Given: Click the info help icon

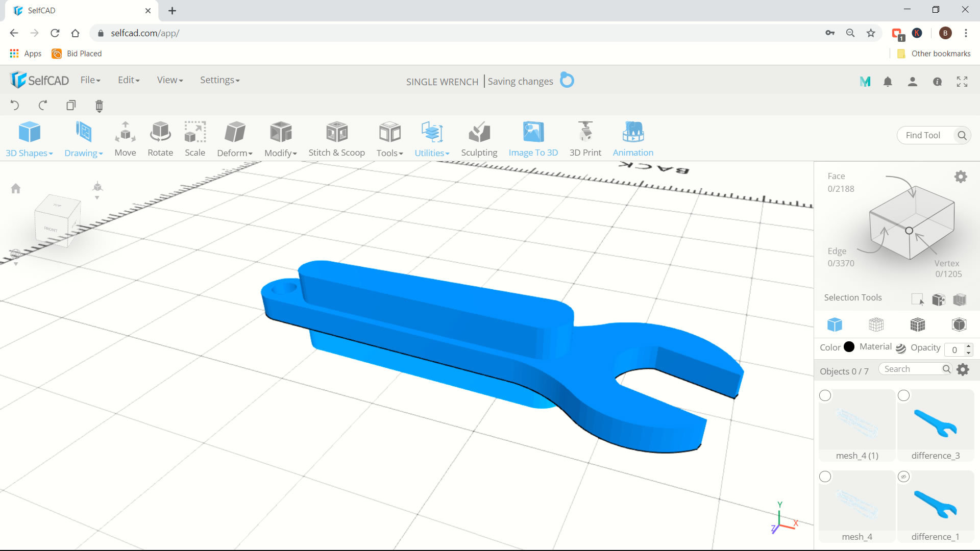Looking at the screenshot, I should pos(937,82).
